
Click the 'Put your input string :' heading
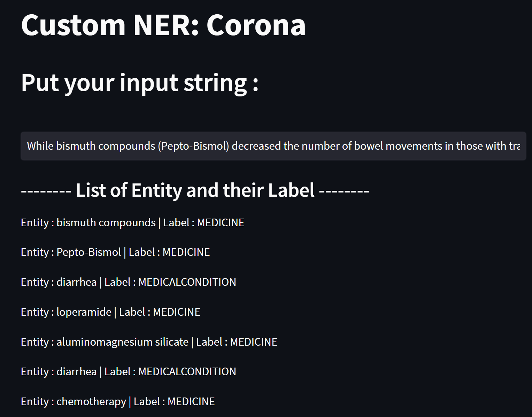click(139, 83)
